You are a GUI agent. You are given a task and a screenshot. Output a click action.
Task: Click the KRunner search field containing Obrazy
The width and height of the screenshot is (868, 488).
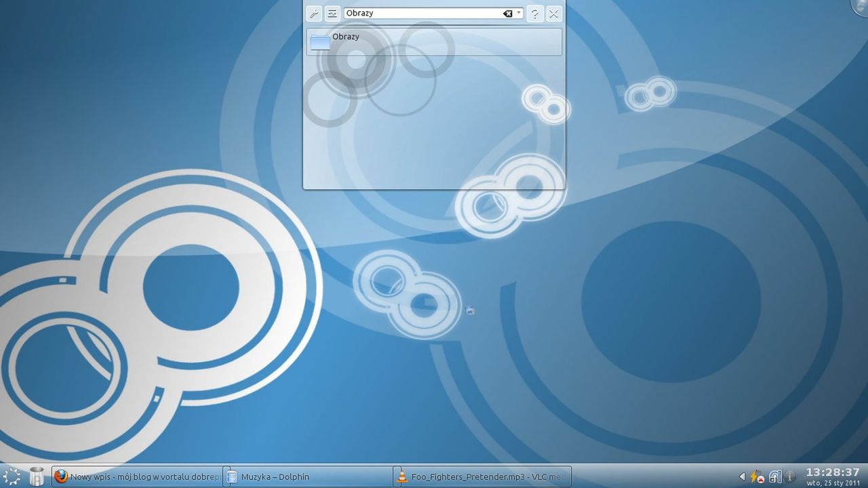pos(433,13)
